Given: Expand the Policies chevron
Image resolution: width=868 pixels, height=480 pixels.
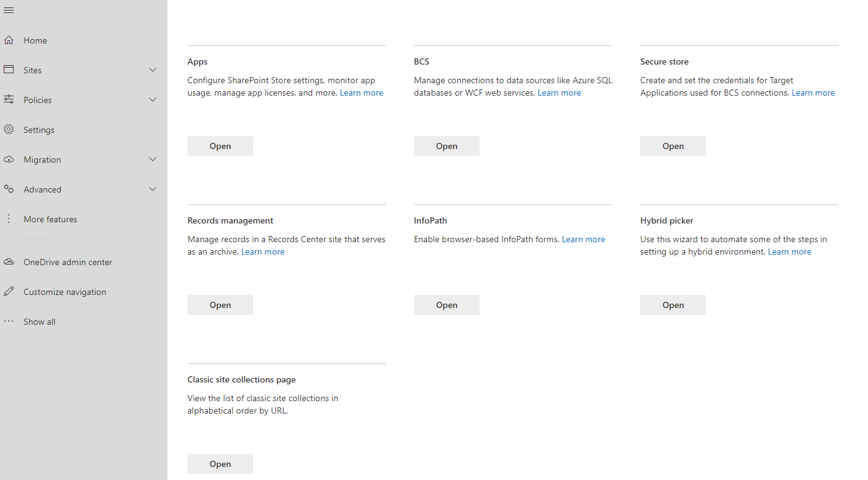Looking at the screenshot, I should [153, 100].
